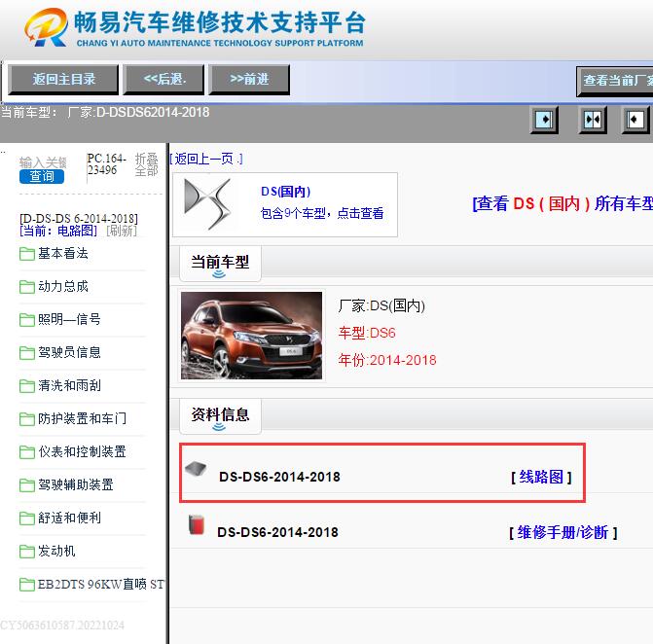Image resolution: width=653 pixels, height=644 pixels.
Task: Click the 返回主目录 button
Action: [x=63, y=79]
